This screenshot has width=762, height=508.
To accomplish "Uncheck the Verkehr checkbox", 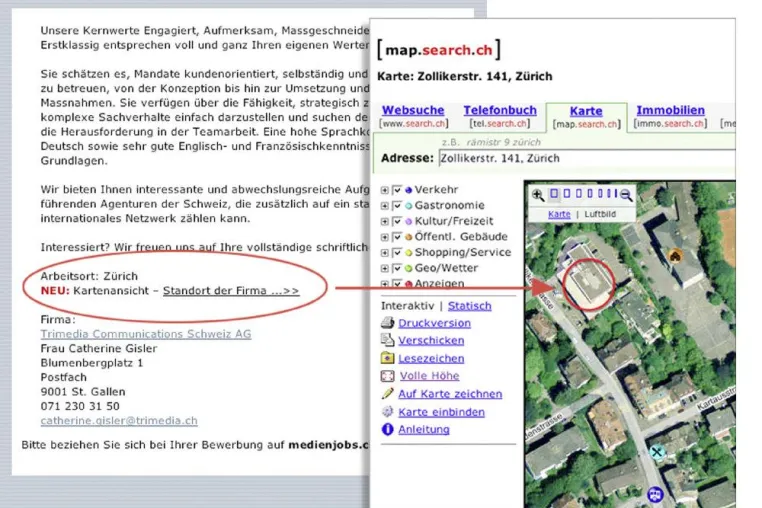I will pos(397,190).
